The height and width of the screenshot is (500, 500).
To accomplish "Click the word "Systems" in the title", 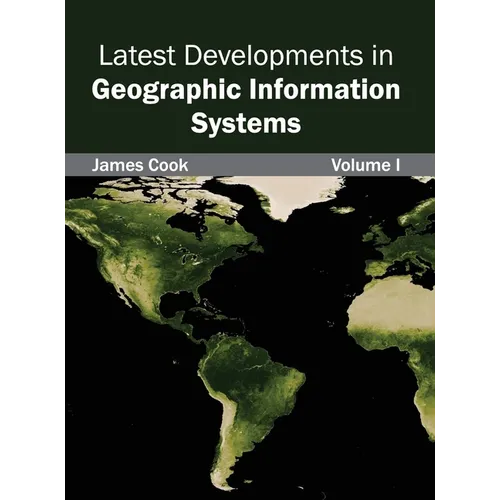I will (246, 124).
